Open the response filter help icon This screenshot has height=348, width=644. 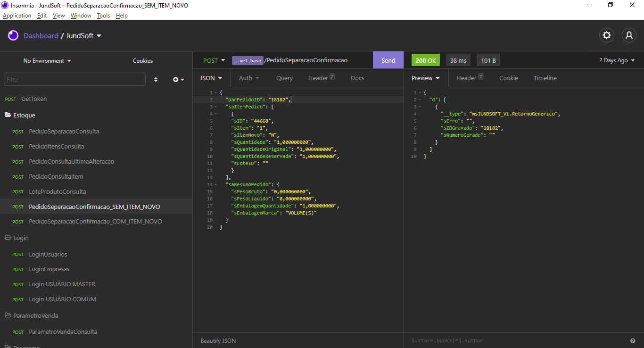click(x=633, y=340)
